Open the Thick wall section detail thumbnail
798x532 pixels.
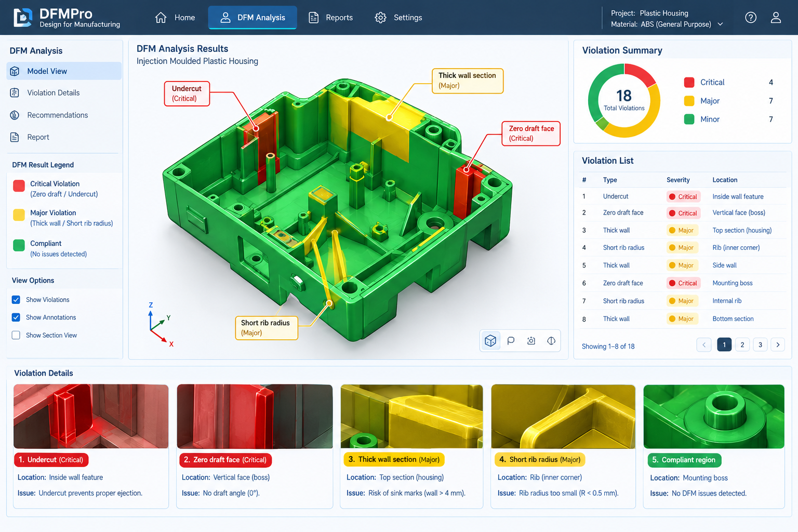click(x=411, y=416)
